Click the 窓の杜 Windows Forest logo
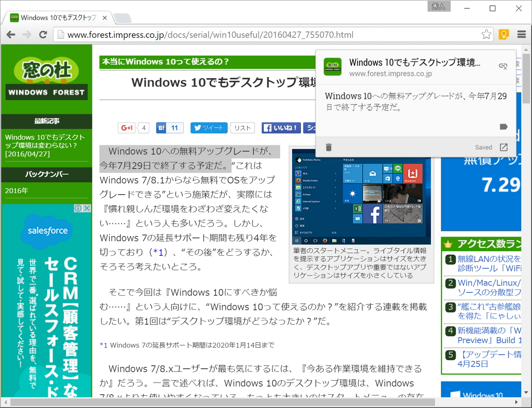The height and width of the screenshot is (408, 532). point(46,77)
